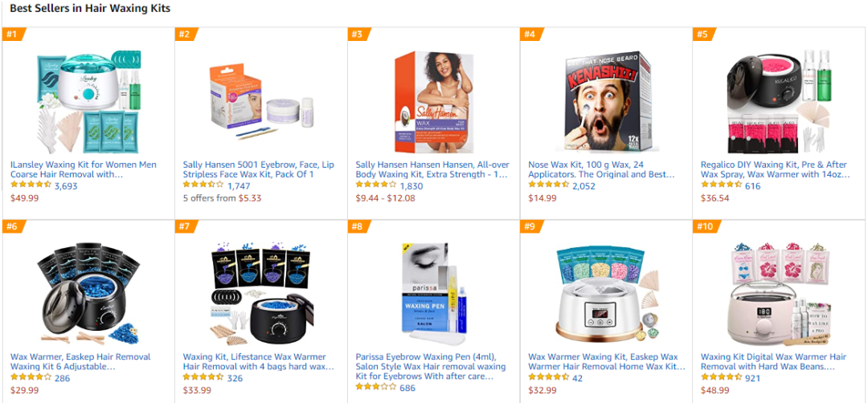868x403 pixels.
Task: Click the #5 rank badge on Regalico kit
Action: [703, 35]
